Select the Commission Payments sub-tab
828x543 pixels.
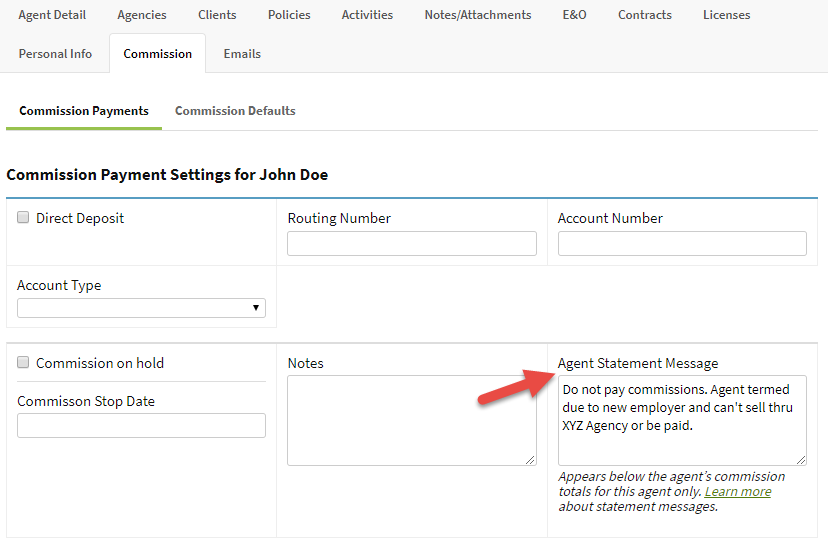click(84, 111)
